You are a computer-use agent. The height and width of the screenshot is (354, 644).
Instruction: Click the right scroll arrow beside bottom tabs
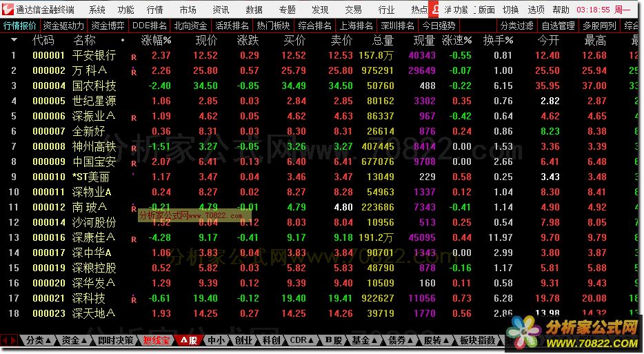[14, 340]
